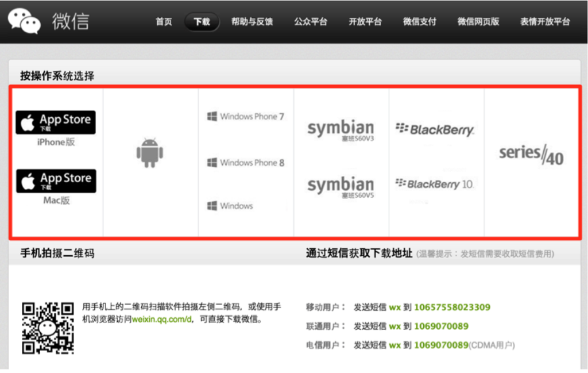
Task: Click the 按操作系统选择 heading
Action: [x=57, y=76]
